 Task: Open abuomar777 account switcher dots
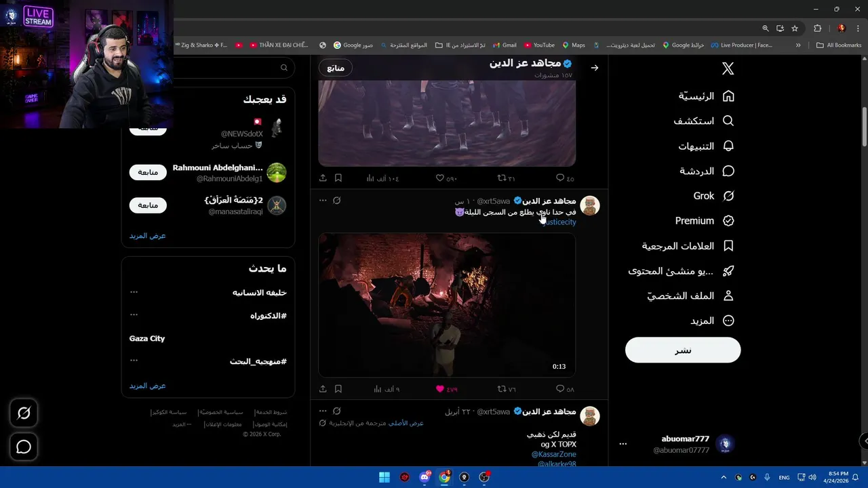tap(623, 444)
